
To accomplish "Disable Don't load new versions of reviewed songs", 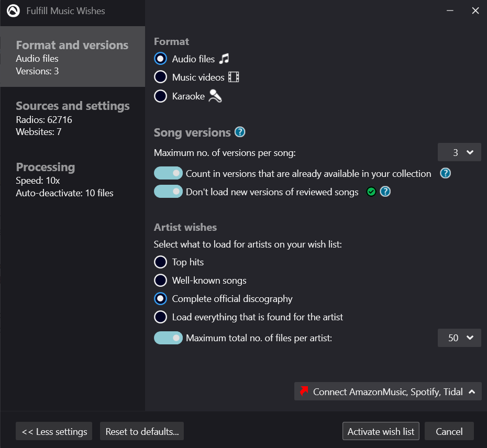I will [168, 192].
